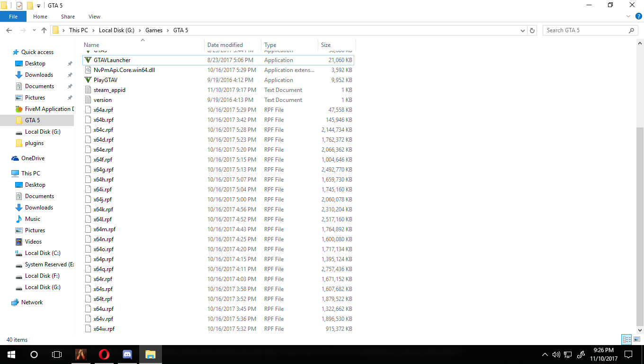Open the View ribbon tab
This screenshot has height=364, width=644.
click(95, 17)
